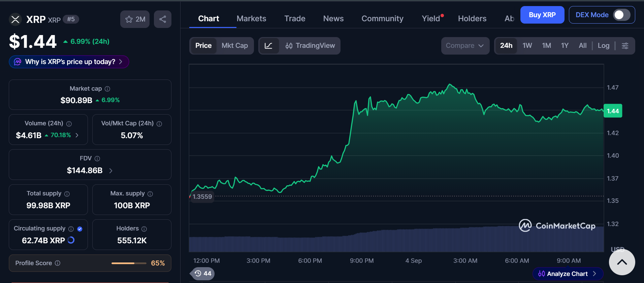Switch to the Chart tab
The width and height of the screenshot is (644, 283).
208,19
